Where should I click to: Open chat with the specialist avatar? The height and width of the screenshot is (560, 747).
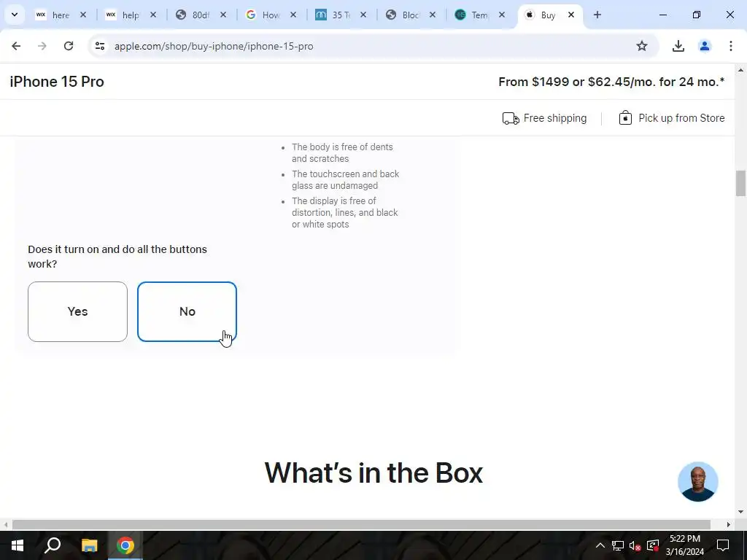coord(697,481)
